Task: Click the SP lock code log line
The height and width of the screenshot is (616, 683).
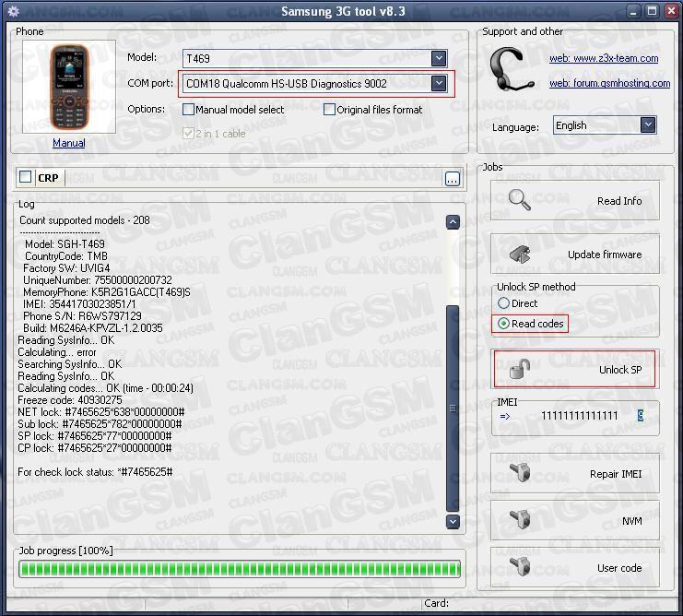Action: [x=95, y=436]
